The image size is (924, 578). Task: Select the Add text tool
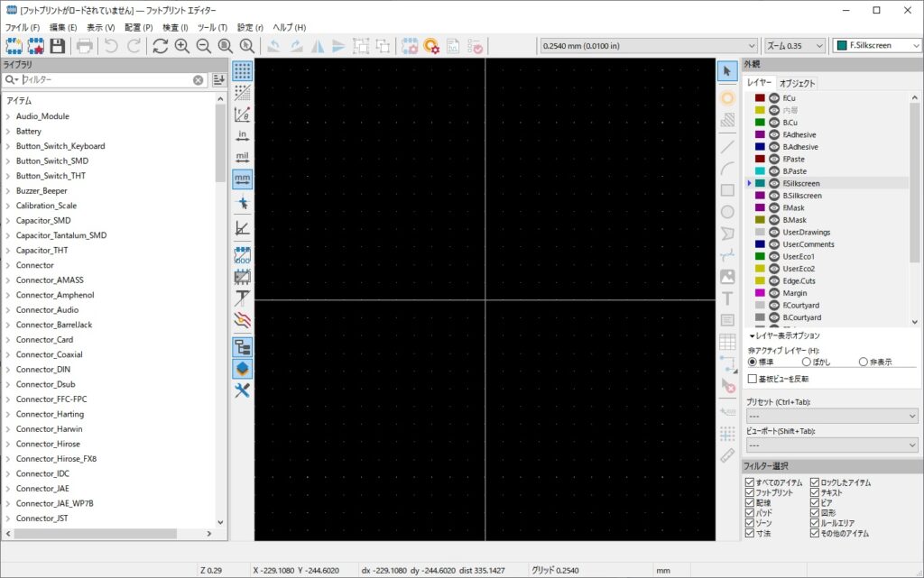click(727, 298)
